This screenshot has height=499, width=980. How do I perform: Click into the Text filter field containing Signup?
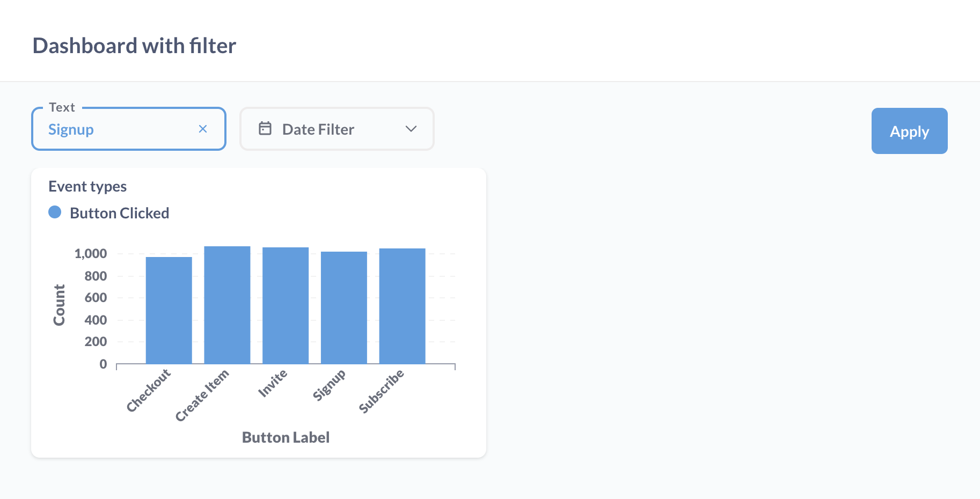pos(118,129)
